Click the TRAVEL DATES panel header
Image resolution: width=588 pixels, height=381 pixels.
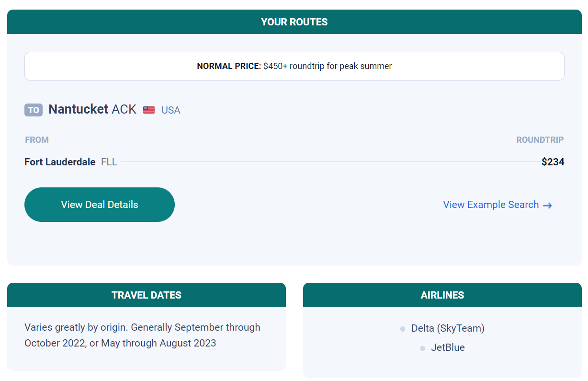coord(147,295)
